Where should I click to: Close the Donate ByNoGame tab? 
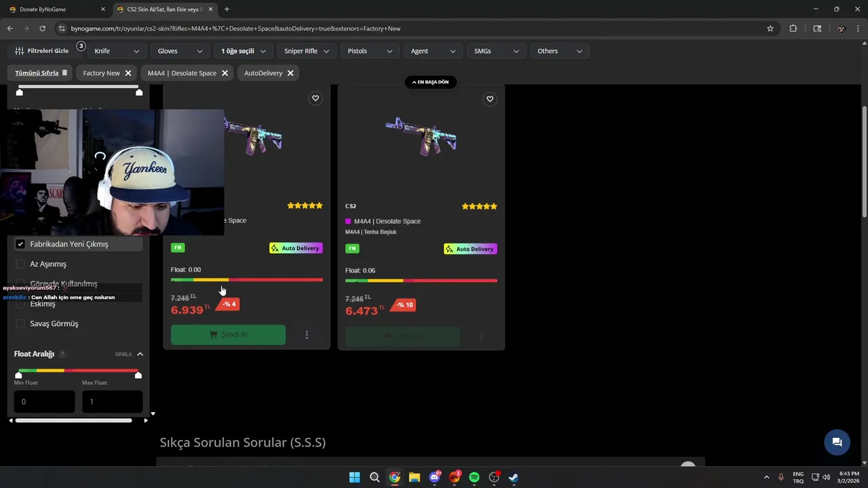(103, 9)
